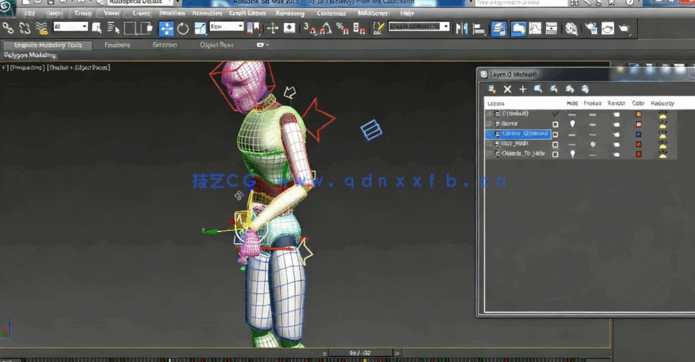
Task: Toggle Radiosity for the Bones layer
Action: [663, 125]
